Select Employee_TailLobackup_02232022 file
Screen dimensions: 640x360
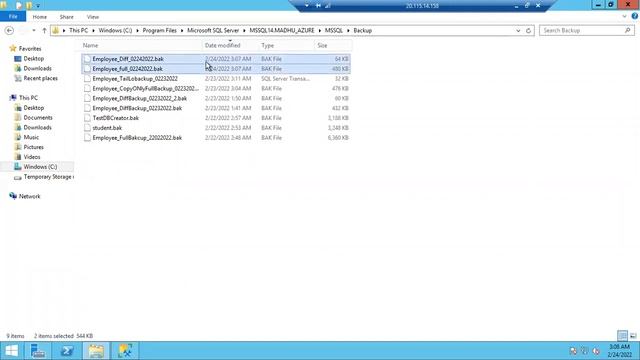[135, 78]
